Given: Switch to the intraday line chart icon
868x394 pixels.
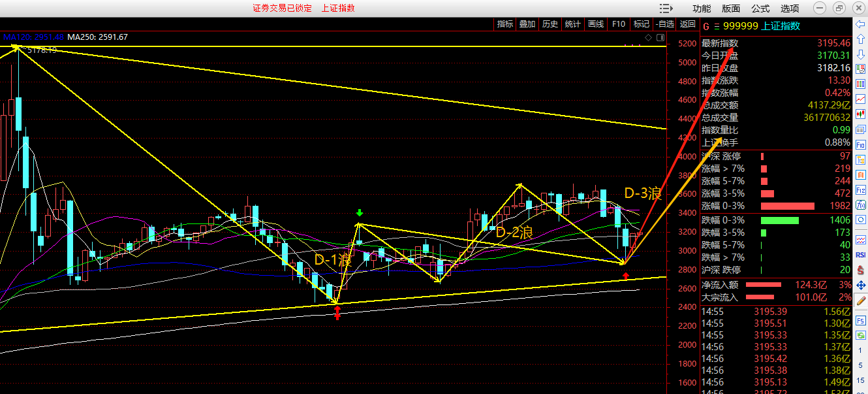Looking at the screenshot, I should coord(861,99).
